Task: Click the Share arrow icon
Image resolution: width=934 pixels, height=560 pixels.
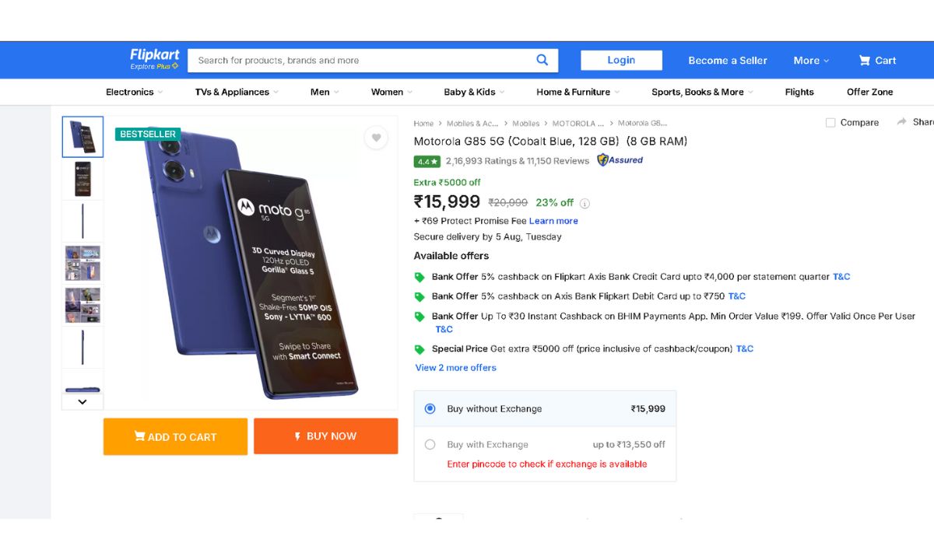Action: 902,122
